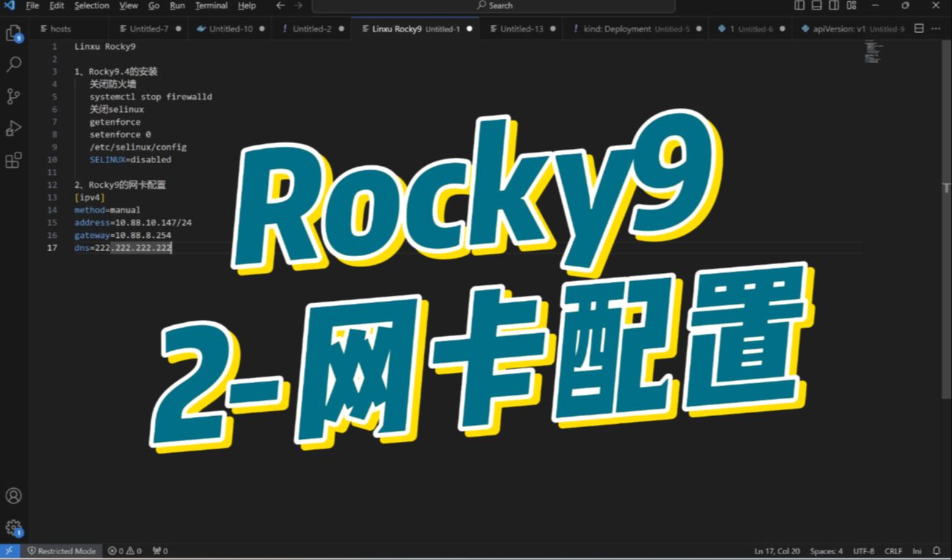
Task: Restore down the VS Code window
Action: tap(905, 5)
